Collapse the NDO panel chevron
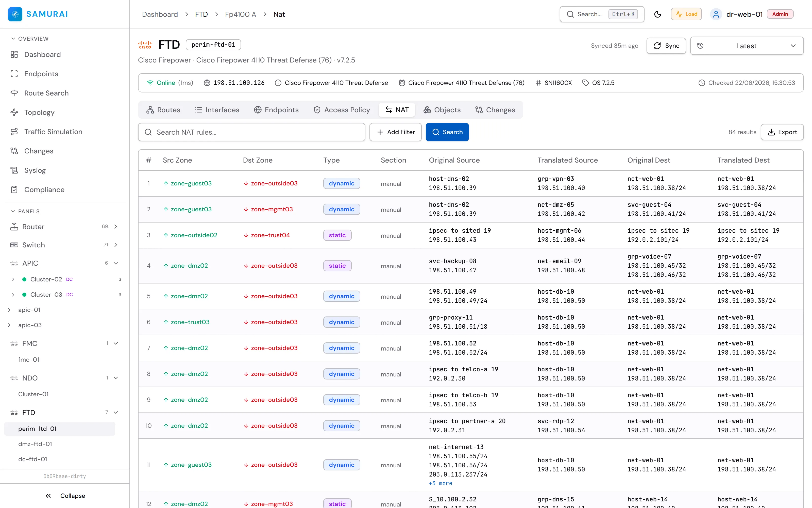The width and height of the screenshot is (812, 508). (x=116, y=378)
